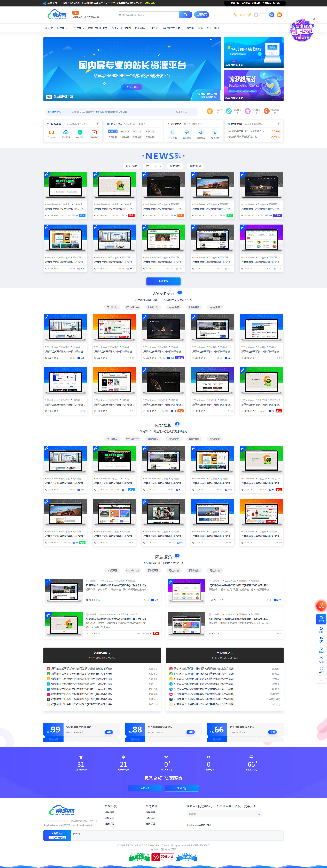The height and width of the screenshot is (868, 327).
Task: Click 立即参与 activity button
Action: click(x=275, y=131)
